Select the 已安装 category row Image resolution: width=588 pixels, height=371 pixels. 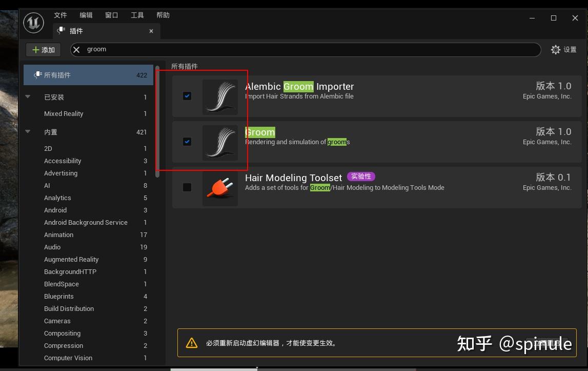tap(89, 97)
